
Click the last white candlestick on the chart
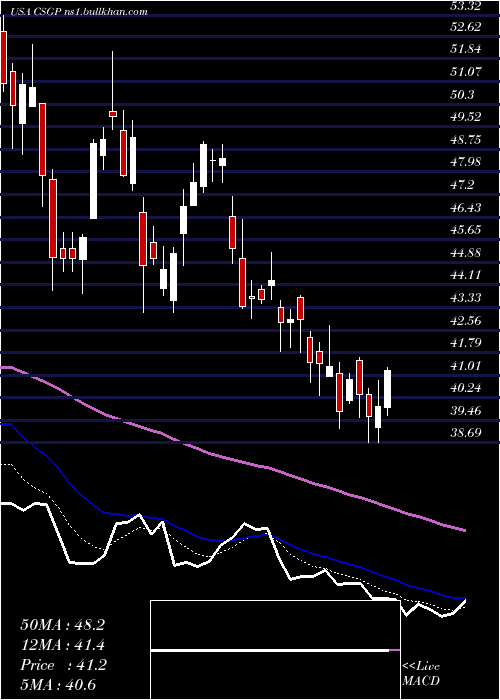[388, 389]
